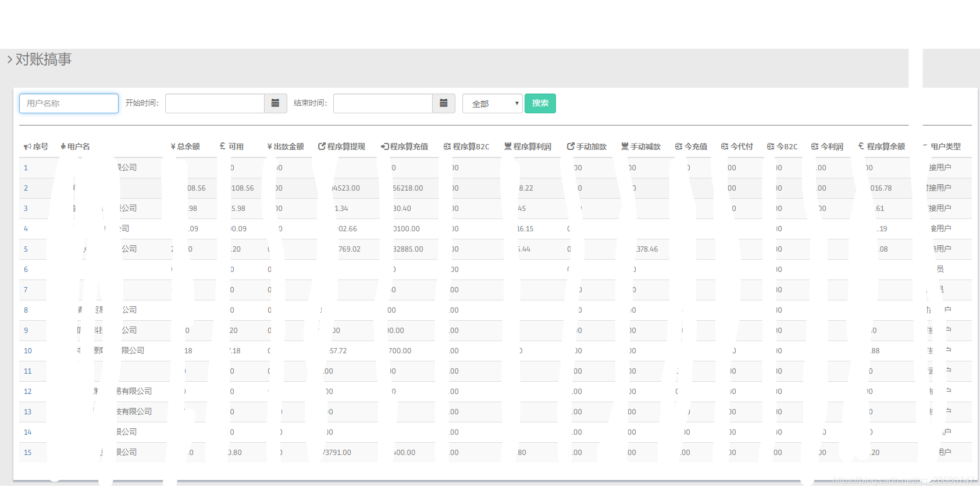Image resolution: width=980 pixels, height=491 pixels.
Task: Open row number 3 link
Action: [x=26, y=208]
